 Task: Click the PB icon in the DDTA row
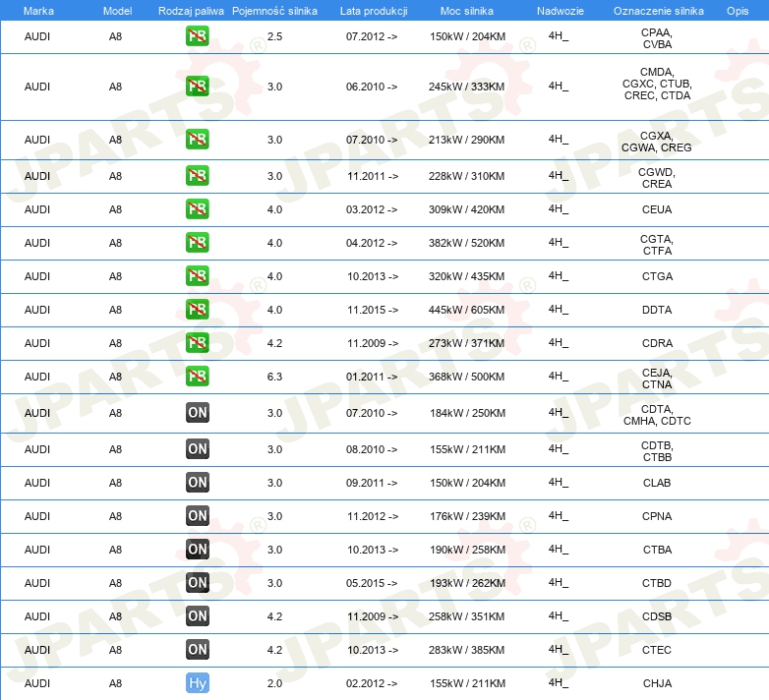pyautogui.click(x=198, y=310)
